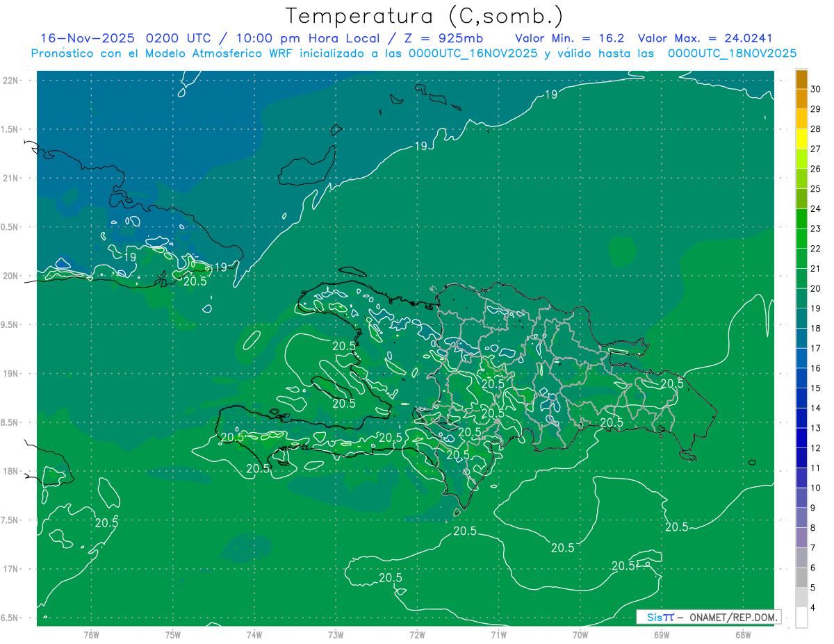834x644 pixels.
Task: Click the "29" label on the color scale
Action: pos(815,109)
